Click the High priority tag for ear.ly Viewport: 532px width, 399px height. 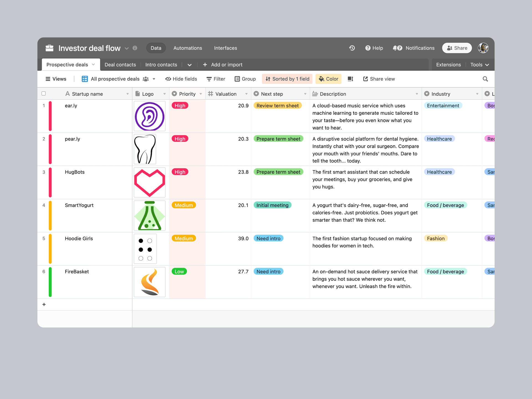(180, 106)
